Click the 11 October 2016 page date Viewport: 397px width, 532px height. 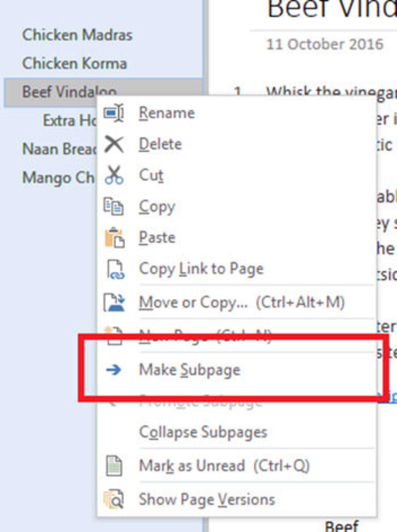point(325,45)
